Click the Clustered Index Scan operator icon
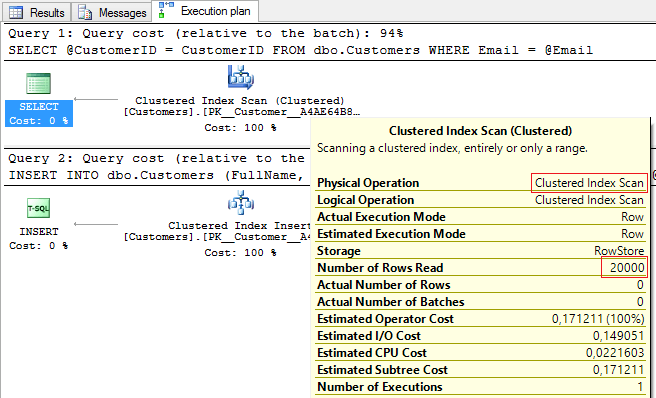The width and height of the screenshot is (656, 398). point(241,77)
